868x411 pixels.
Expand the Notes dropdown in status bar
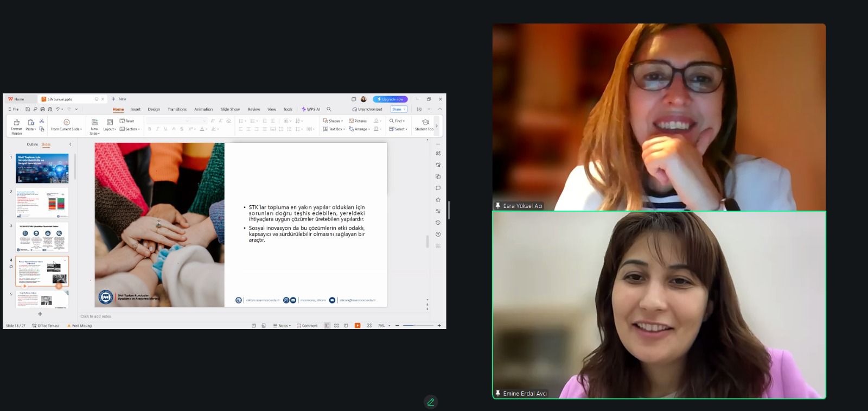click(282, 326)
